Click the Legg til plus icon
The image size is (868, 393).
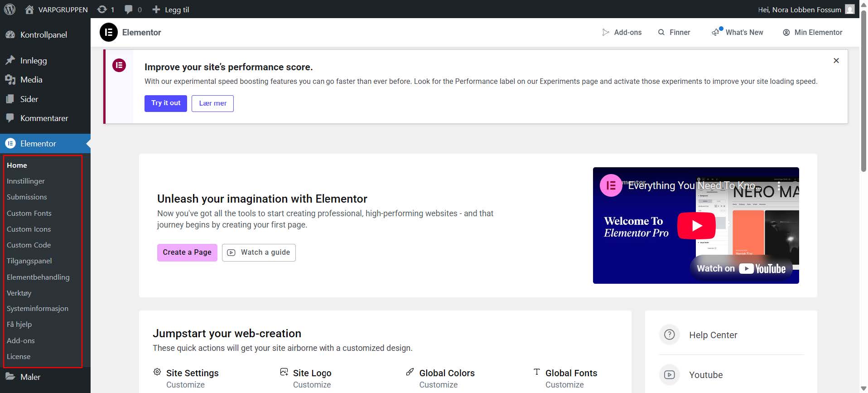(156, 10)
